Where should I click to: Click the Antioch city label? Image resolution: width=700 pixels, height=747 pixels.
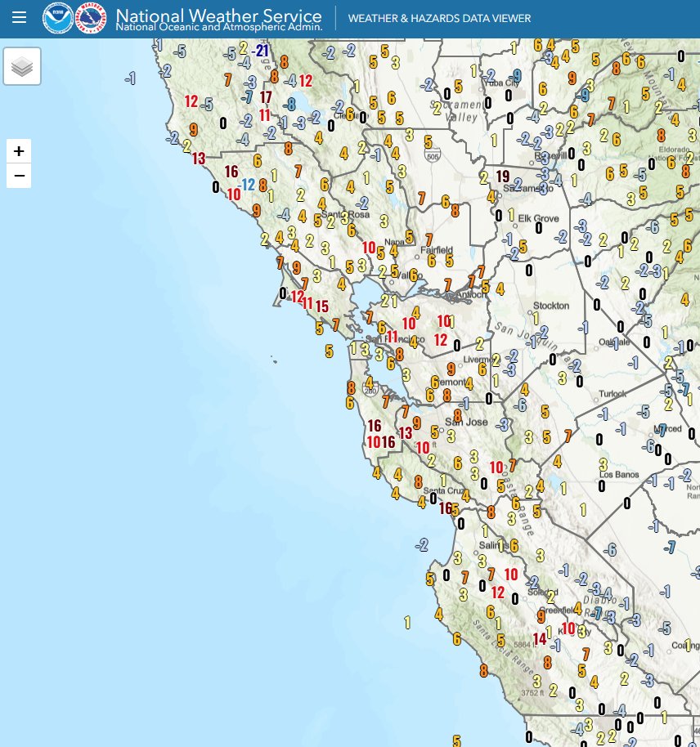[x=471, y=295]
